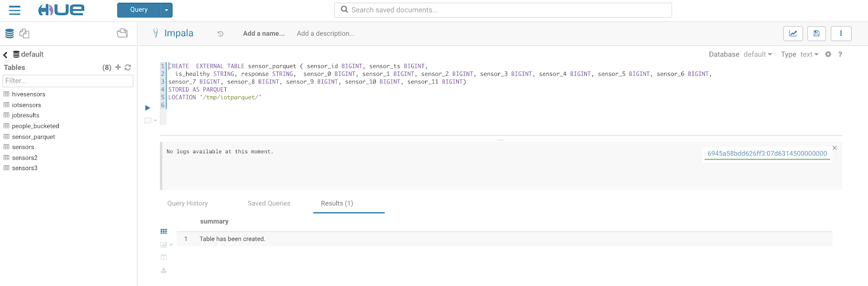Screen dimensions: 868x286
Task: Run the query with the play icon
Action: [x=148, y=108]
